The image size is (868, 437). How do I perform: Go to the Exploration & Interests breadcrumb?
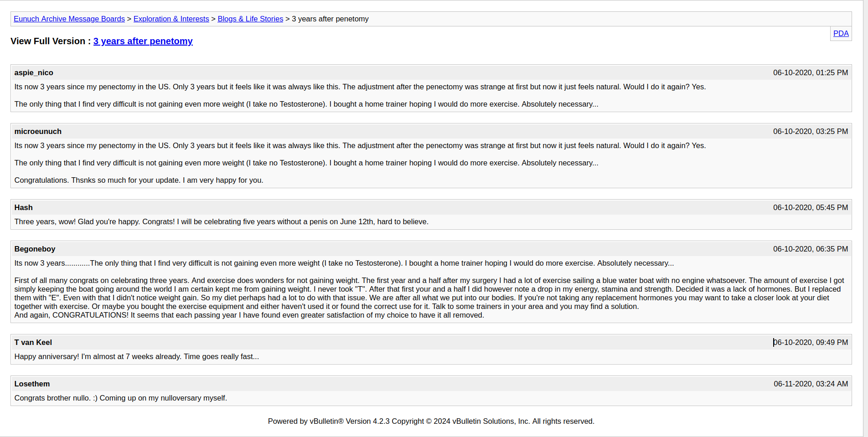tap(171, 19)
